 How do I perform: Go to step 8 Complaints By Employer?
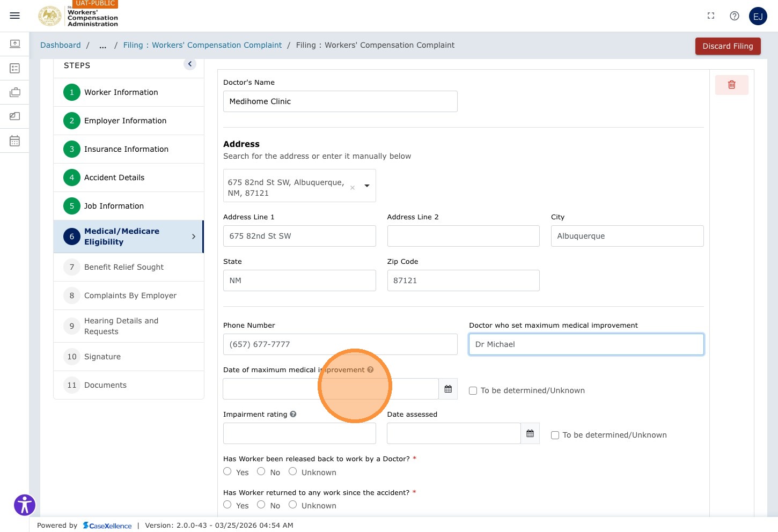(x=129, y=295)
